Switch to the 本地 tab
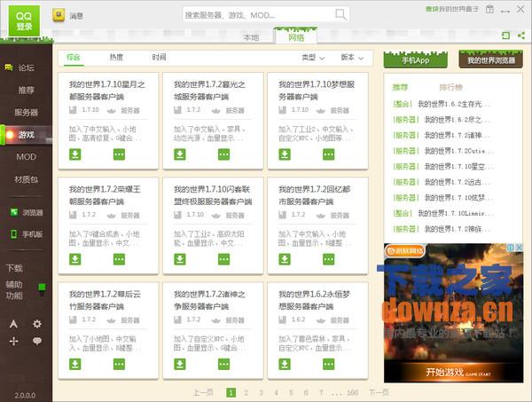 [x=251, y=37]
